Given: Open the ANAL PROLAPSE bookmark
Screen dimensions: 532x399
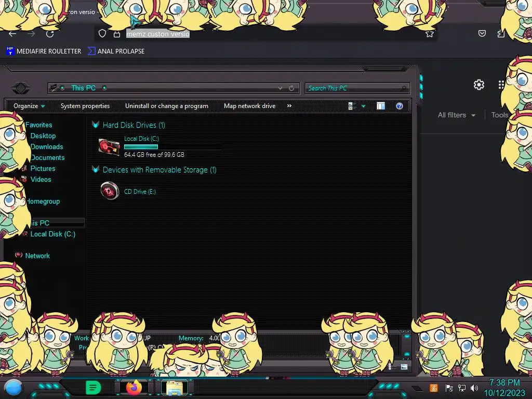Looking at the screenshot, I should pos(116,51).
